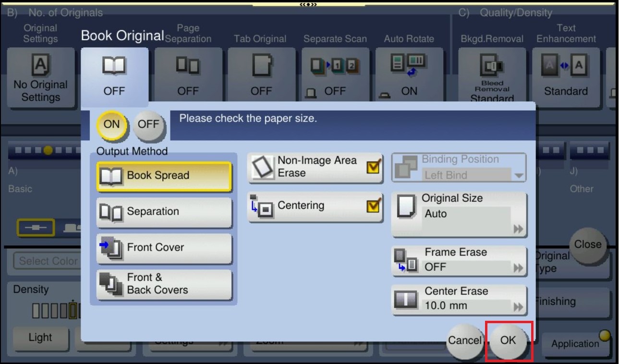This screenshot has height=364, width=619.
Task: Toggle the Centering checkbox
Action: pyautogui.click(x=373, y=206)
